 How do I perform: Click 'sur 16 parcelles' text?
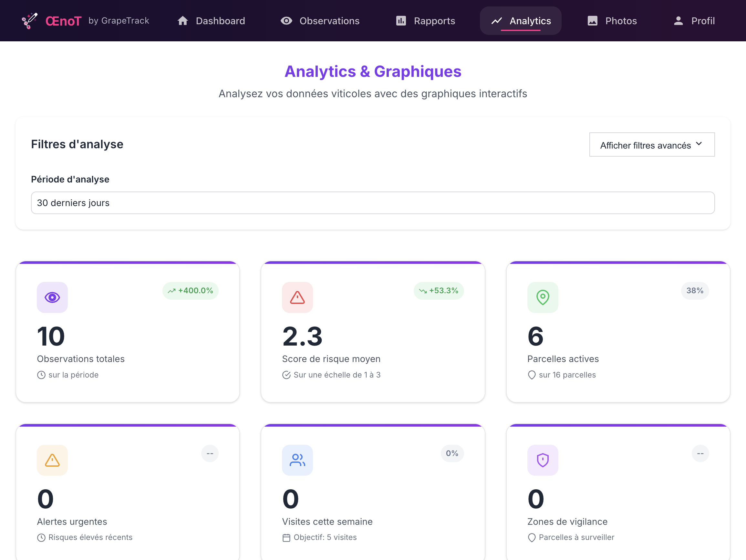tap(567, 375)
